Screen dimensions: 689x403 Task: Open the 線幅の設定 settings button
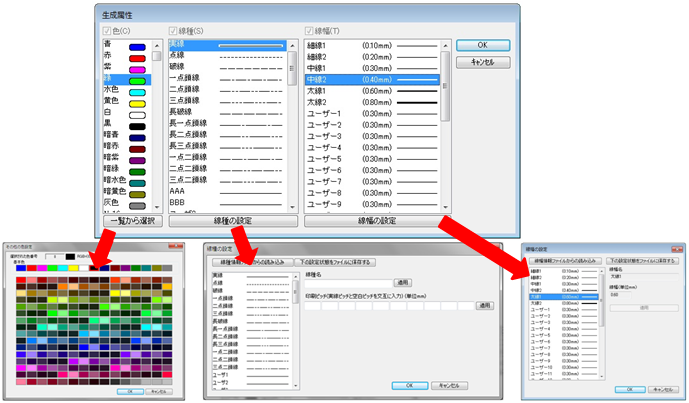pyautogui.click(x=376, y=221)
